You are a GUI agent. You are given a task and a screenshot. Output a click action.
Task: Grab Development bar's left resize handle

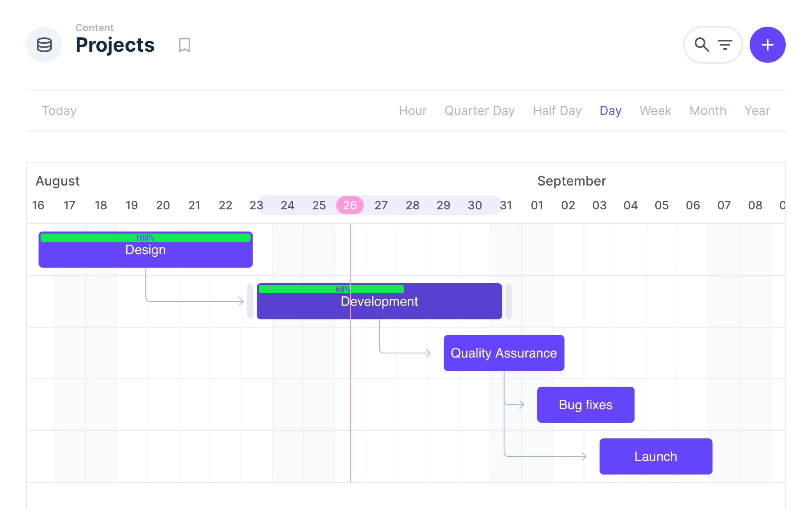250,301
